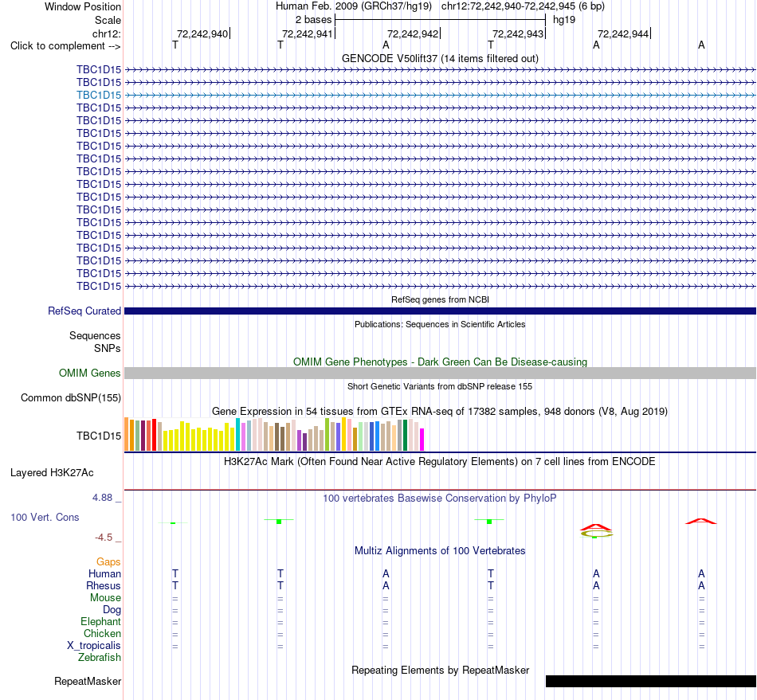Open "100 vertebrates Basewise Conservation by PhyloP" title
The height and width of the screenshot is (700, 757).
440,499
